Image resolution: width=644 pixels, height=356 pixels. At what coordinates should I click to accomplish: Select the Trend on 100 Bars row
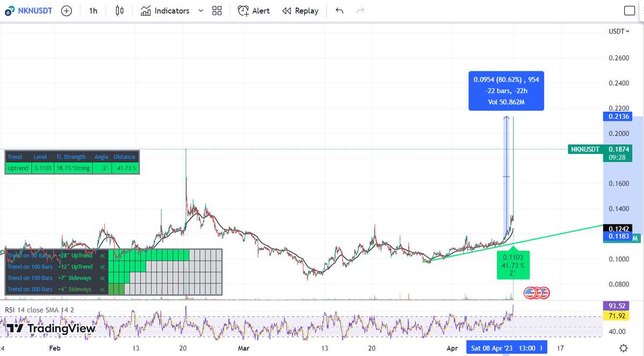click(x=113, y=267)
